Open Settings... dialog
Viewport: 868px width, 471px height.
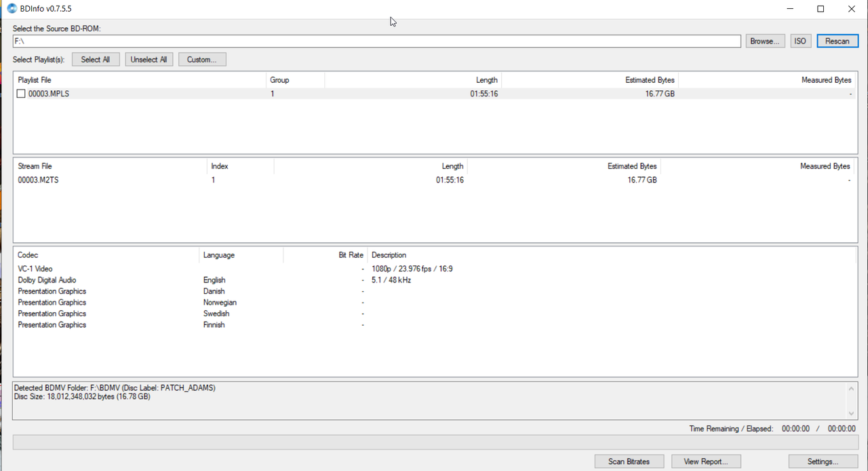pyautogui.click(x=823, y=461)
